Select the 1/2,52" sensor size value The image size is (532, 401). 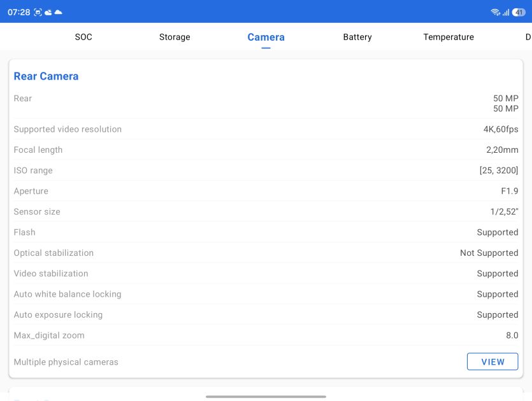tap(504, 212)
